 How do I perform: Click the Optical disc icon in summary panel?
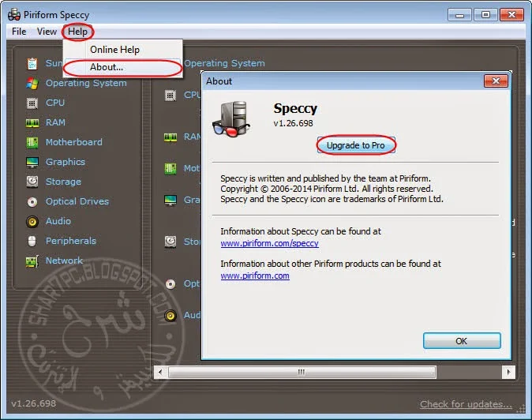[170, 284]
